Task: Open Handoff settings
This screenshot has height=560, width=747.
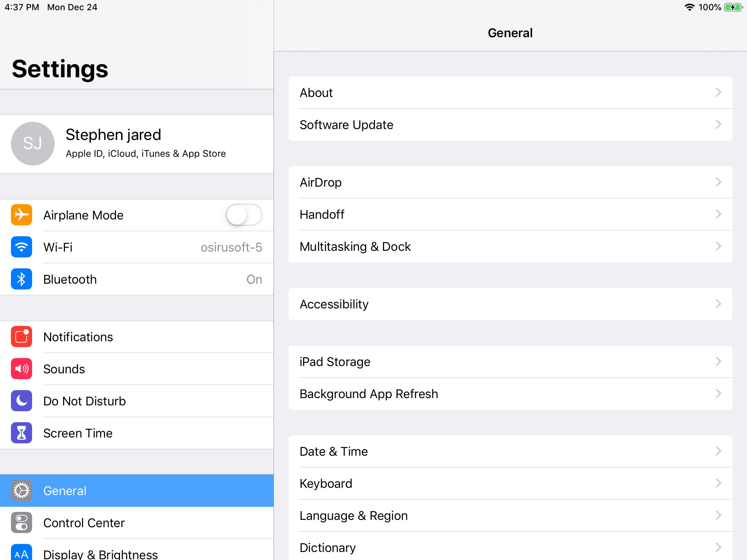Action: point(510,214)
